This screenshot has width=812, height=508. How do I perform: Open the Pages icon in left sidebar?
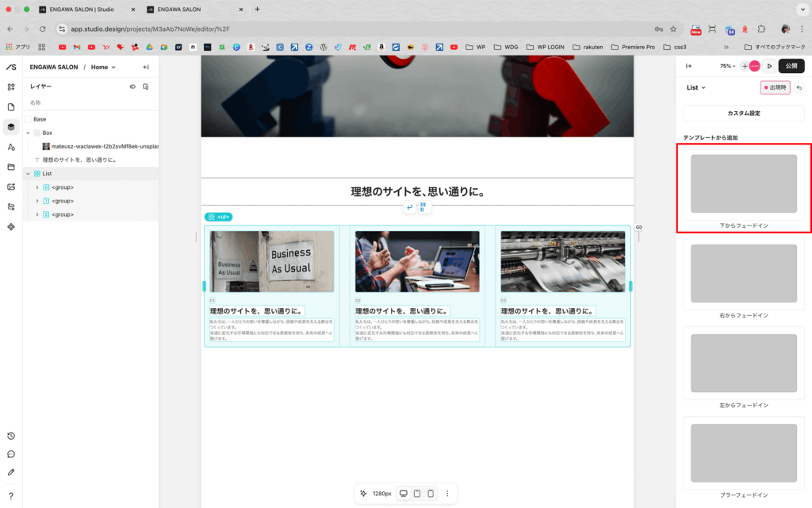(11, 107)
